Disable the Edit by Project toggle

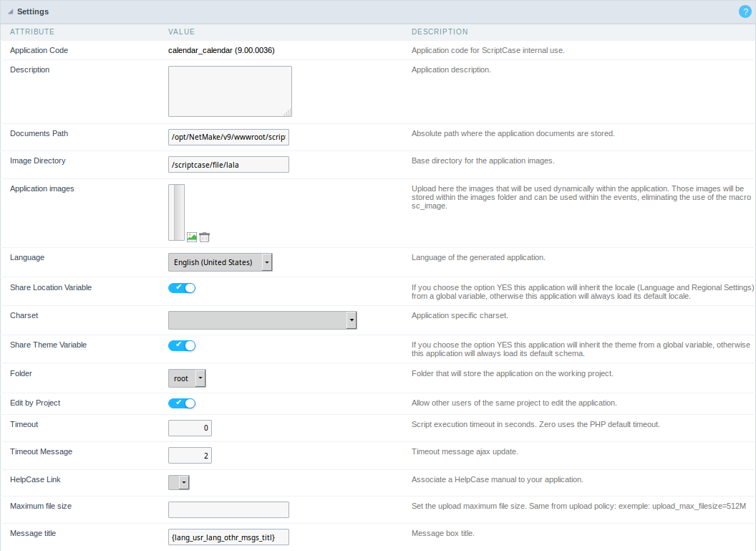click(182, 403)
